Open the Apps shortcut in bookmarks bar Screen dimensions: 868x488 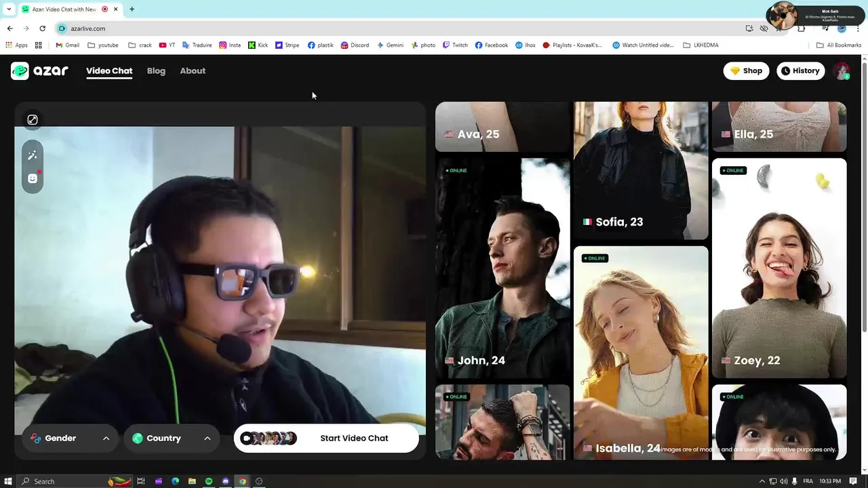(17, 45)
